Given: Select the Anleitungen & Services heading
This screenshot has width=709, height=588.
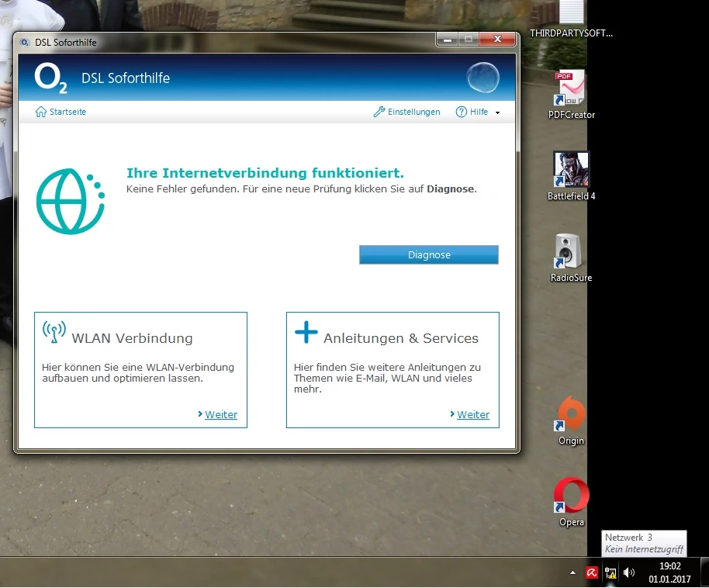Looking at the screenshot, I should [x=400, y=338].
